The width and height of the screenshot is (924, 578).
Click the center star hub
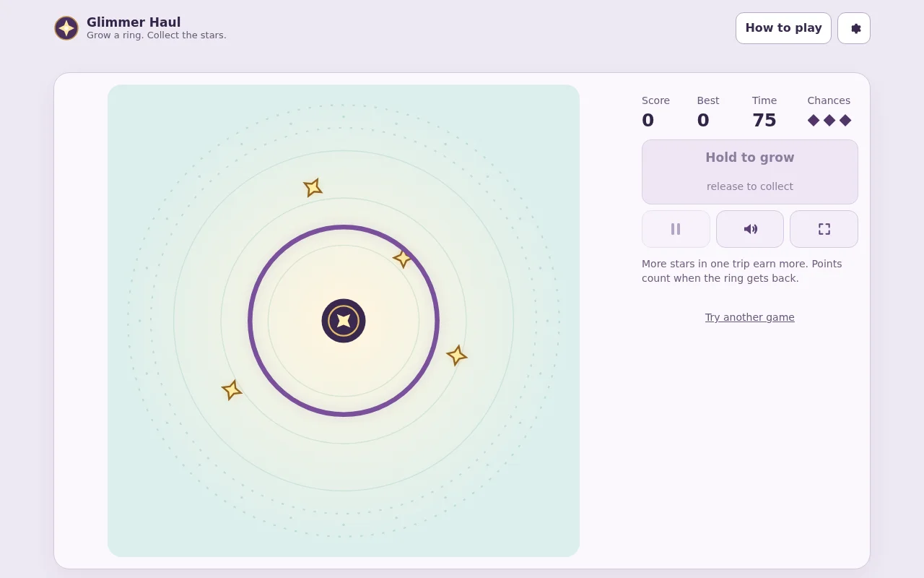click(x=344, y=321)
